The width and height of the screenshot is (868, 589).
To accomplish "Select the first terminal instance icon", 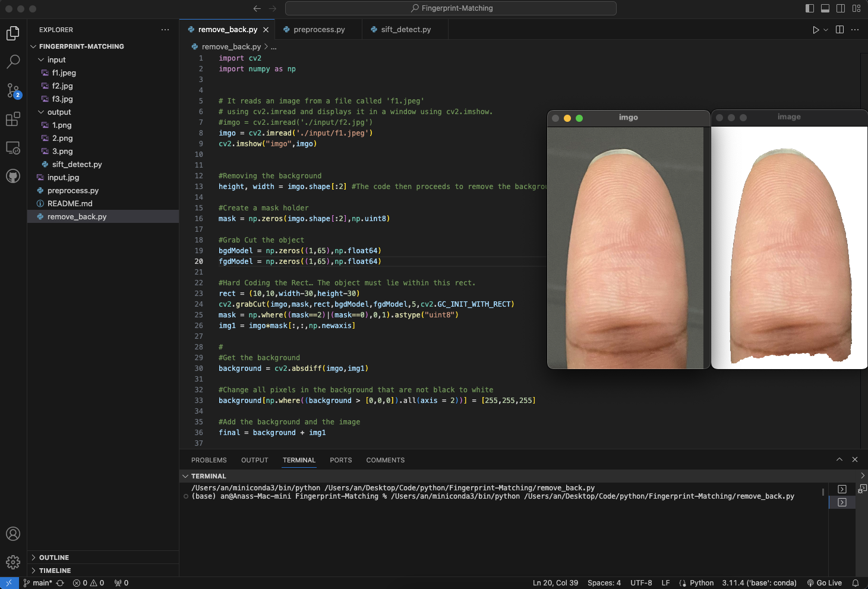I will pyautogui.click(x=842, y=489).
